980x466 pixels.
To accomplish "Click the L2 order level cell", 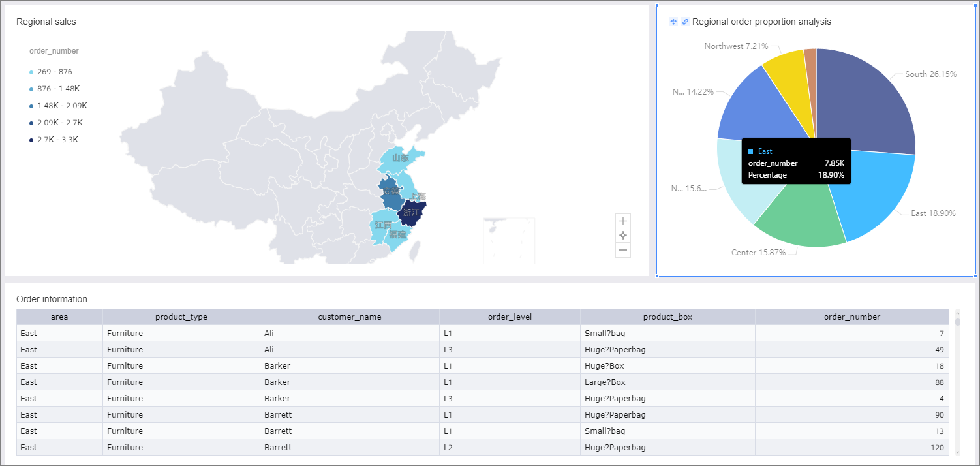I will coord(510,448).
